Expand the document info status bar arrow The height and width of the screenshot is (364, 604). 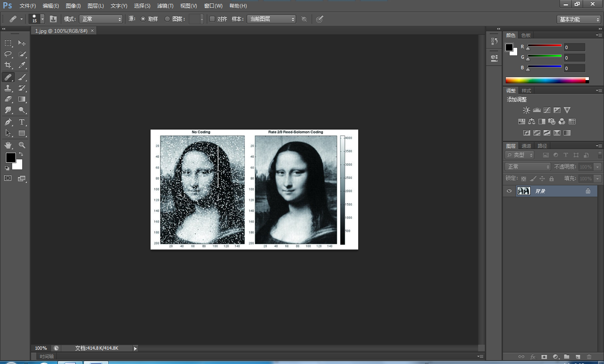135,348
